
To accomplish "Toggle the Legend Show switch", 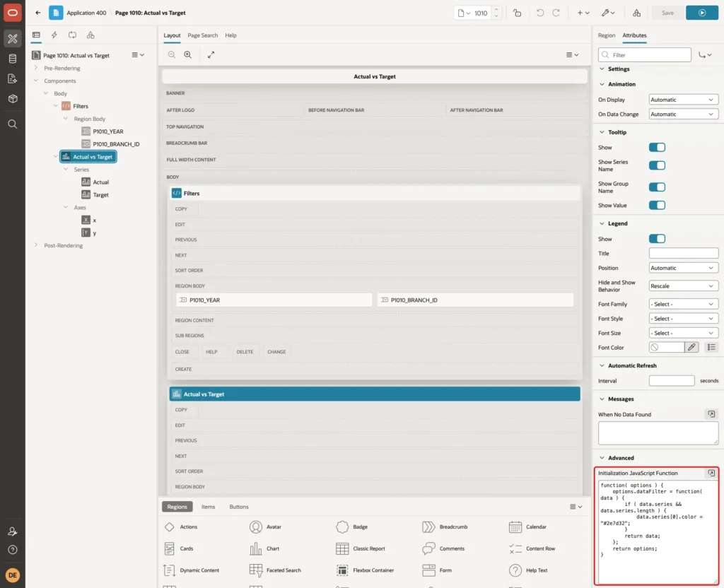I will [x=657, y=239].
